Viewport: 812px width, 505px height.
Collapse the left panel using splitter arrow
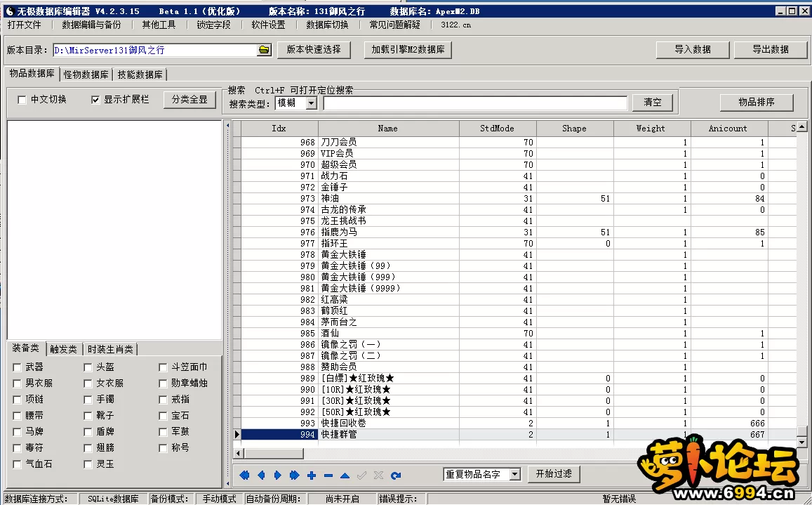(227, 125)
